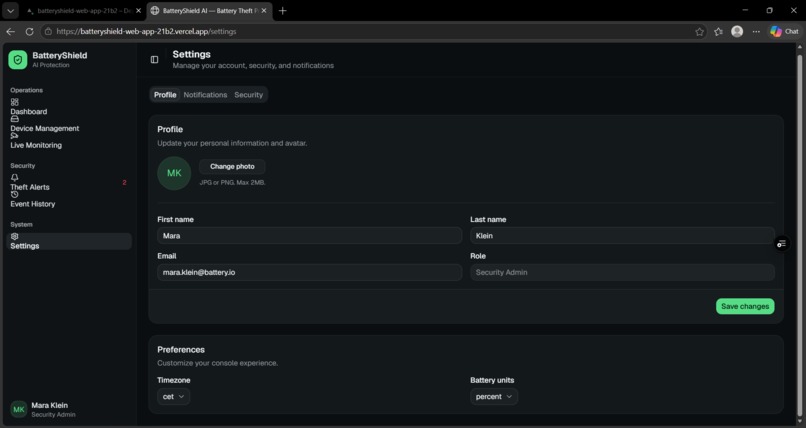Open a new browser tab

point(282,11)
